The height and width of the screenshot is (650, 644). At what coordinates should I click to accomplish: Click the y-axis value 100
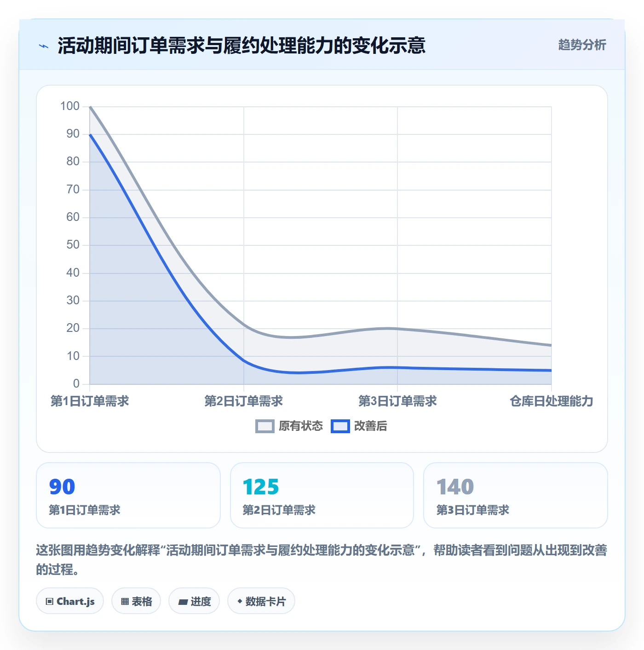tap(70, 106)
